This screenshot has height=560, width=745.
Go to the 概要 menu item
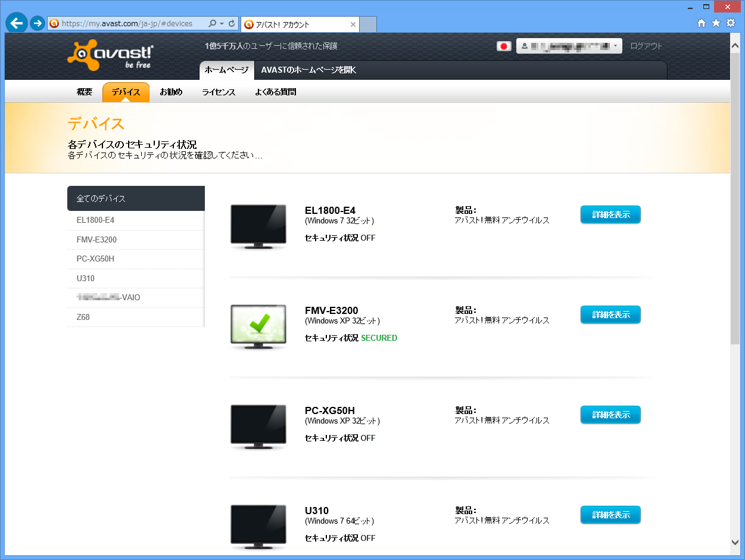tap(85, 92)
